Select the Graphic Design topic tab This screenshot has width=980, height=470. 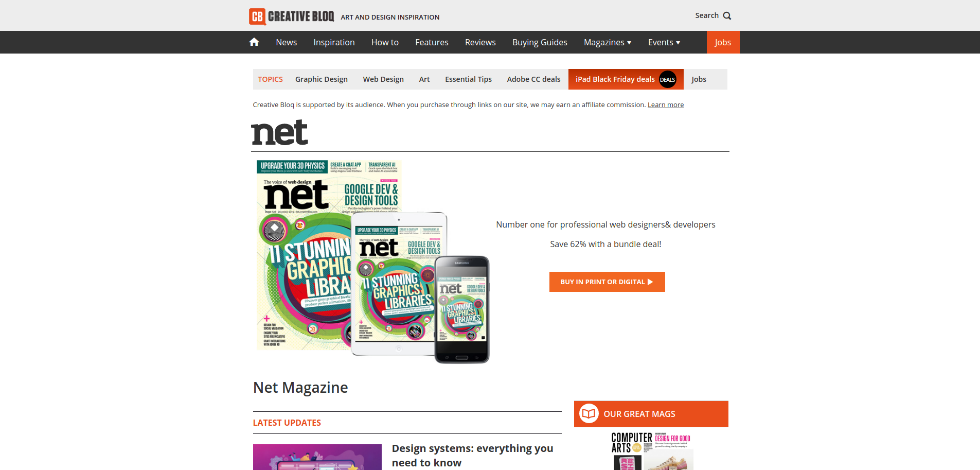pos(322,79)
